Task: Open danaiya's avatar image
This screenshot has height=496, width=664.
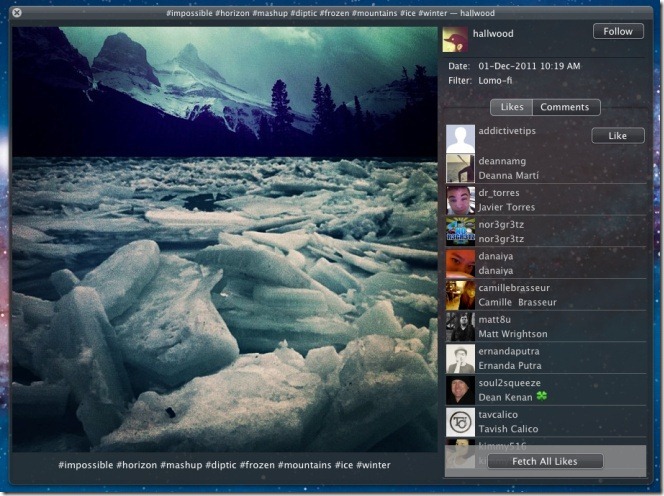Action: click(460, 263)
